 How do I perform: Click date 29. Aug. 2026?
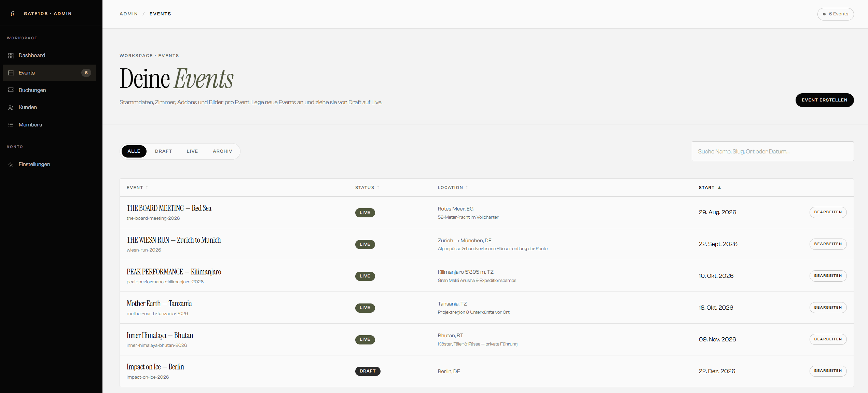[x=717, y=212]
